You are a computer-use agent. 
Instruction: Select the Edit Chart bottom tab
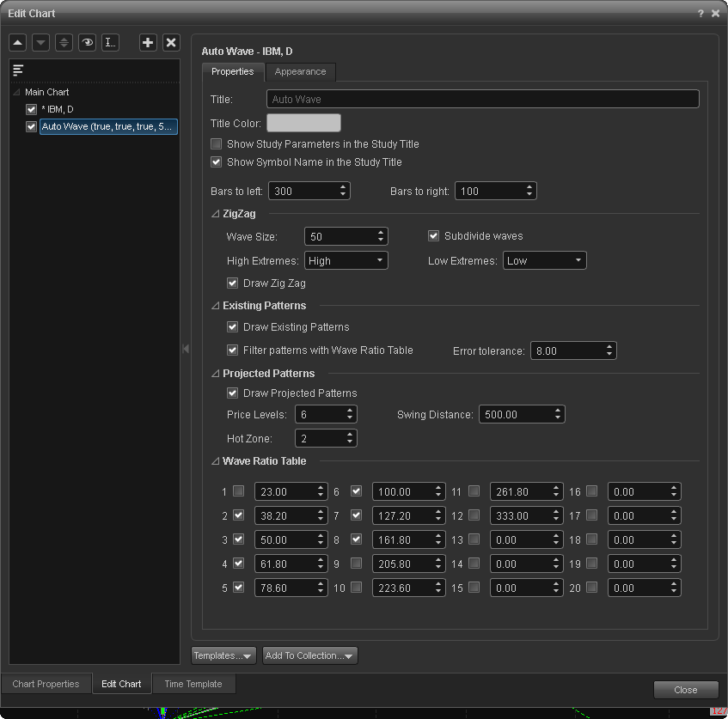[121, 684]
